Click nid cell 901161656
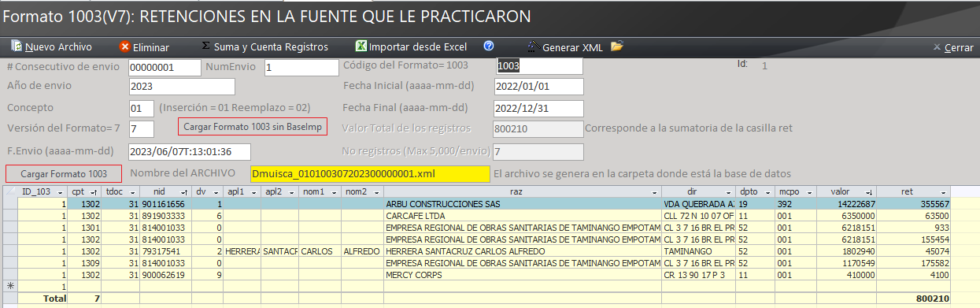980x308 pixels. (x=166, y=203)
